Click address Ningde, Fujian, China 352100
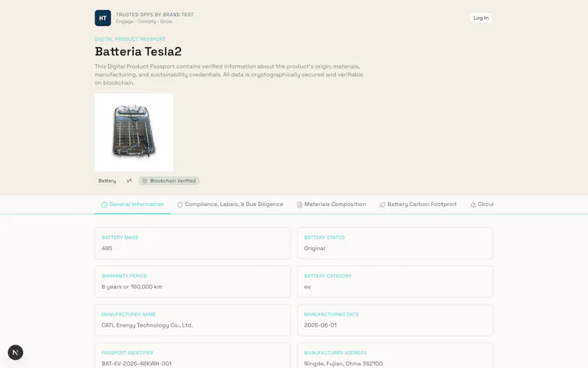Screen dimensions: 588x368 [343, 364]
